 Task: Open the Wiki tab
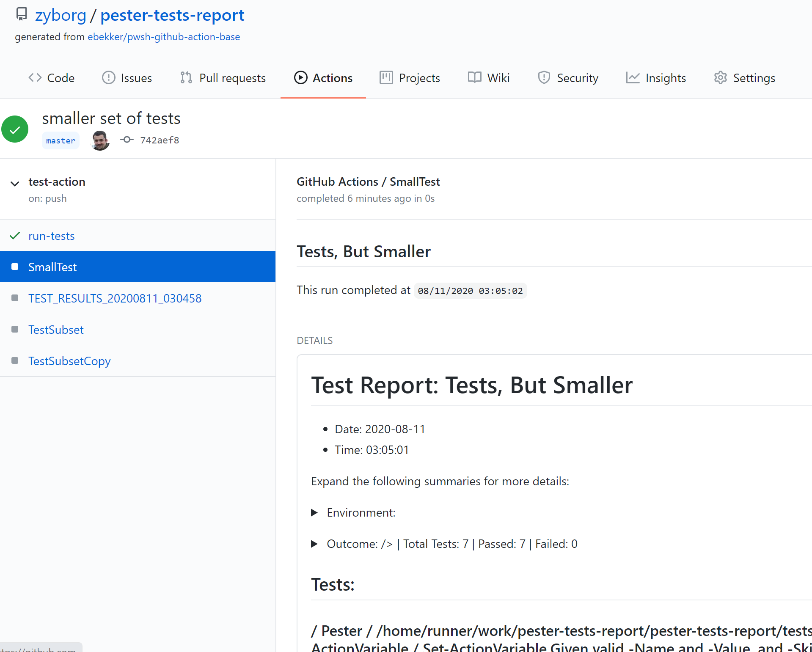pos(489,78)
